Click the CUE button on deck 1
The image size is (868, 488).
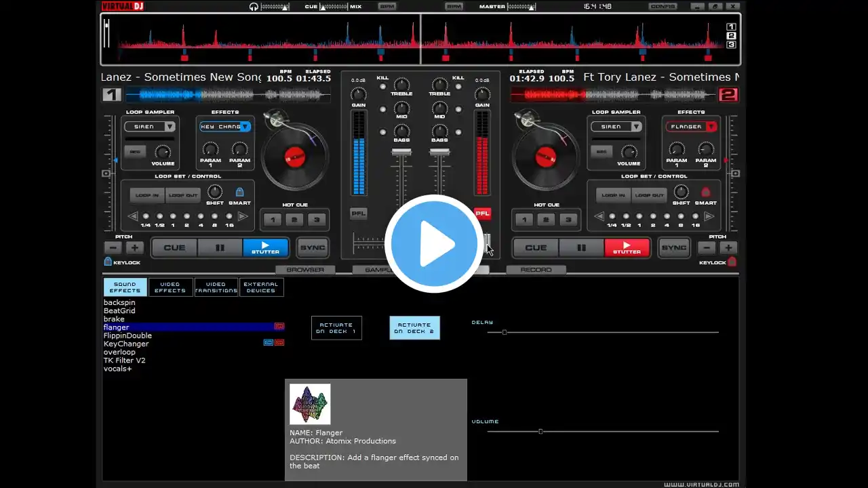click(174, 248)
